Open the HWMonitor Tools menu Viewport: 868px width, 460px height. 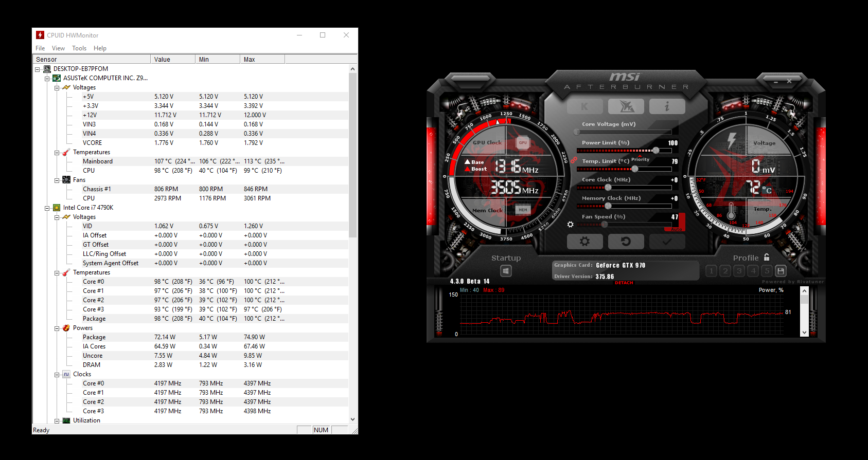coord(79,48)
